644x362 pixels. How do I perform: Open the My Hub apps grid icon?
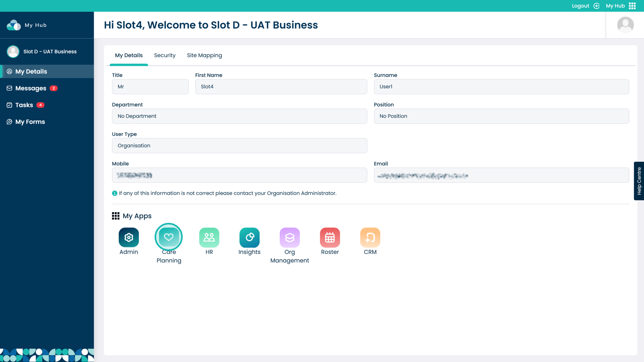tap(632, 6)
